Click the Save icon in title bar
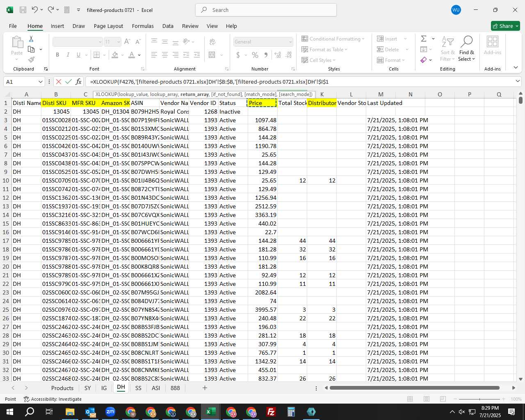Viewport: 525px width, 420px height. point(23,10)
